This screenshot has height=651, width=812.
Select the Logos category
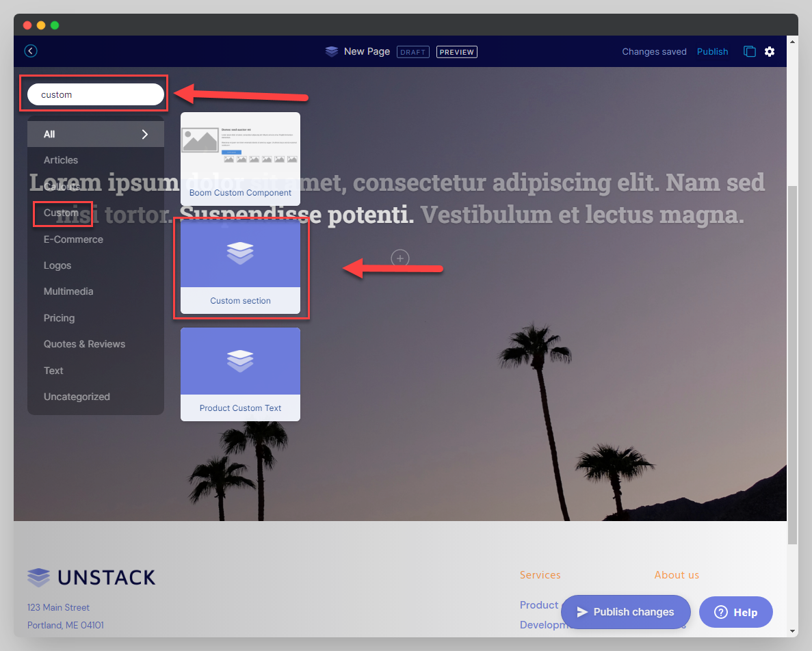tap(57, 265)
